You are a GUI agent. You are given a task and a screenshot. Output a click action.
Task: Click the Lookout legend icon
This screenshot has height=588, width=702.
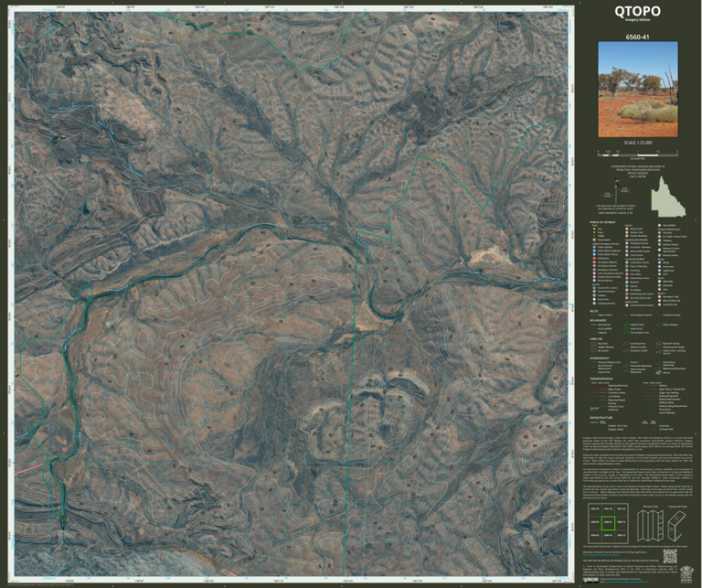tap(594, 295)
